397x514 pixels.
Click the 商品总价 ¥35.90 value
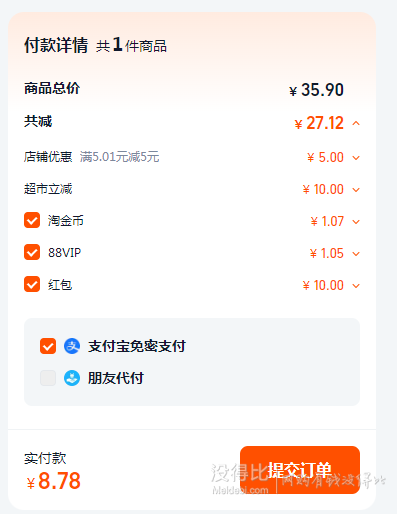[316, 90]
